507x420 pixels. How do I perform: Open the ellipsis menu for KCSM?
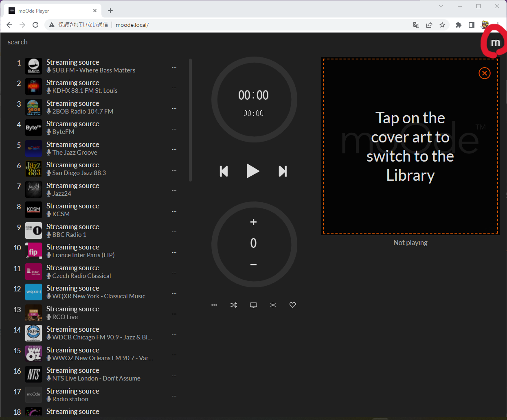click(174, 211)
